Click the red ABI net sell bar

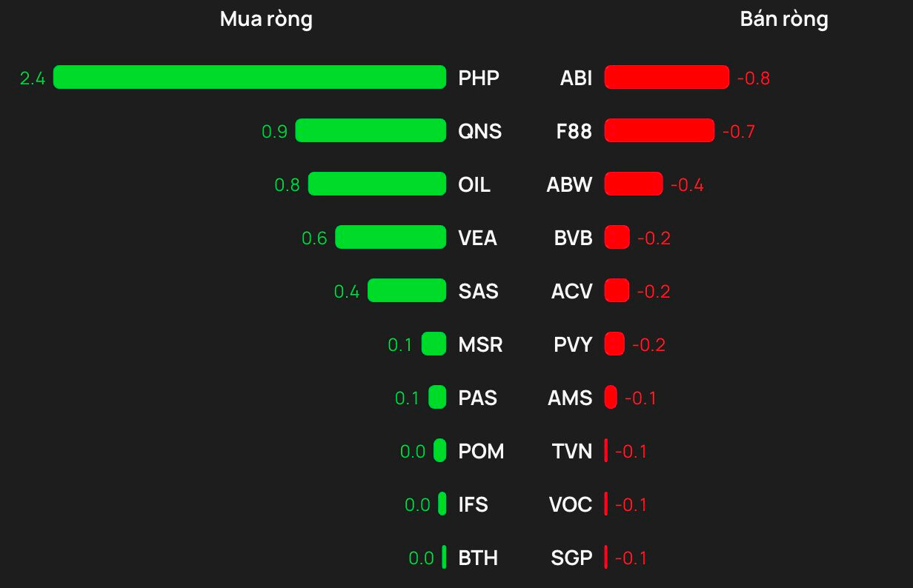point(667,77)
